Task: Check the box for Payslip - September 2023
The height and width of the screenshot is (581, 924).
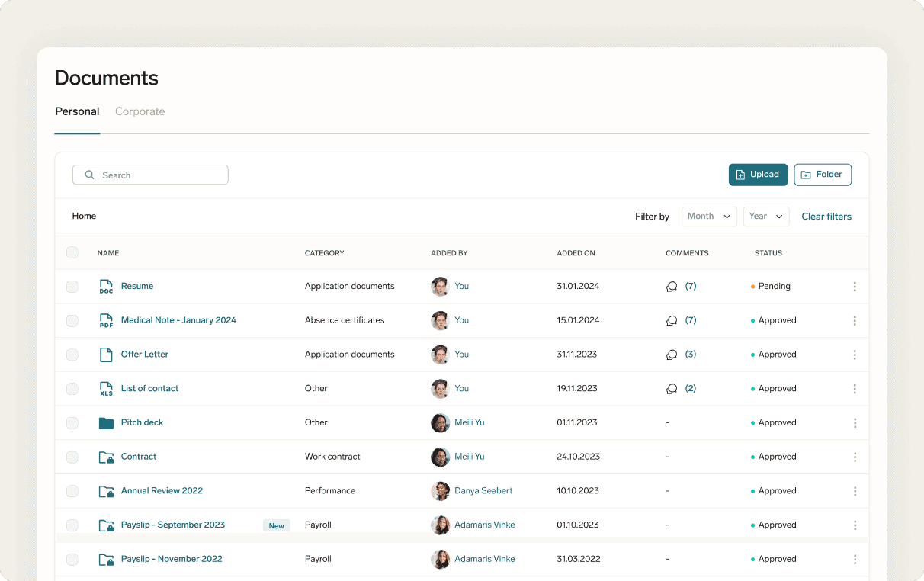Action: 72,525
